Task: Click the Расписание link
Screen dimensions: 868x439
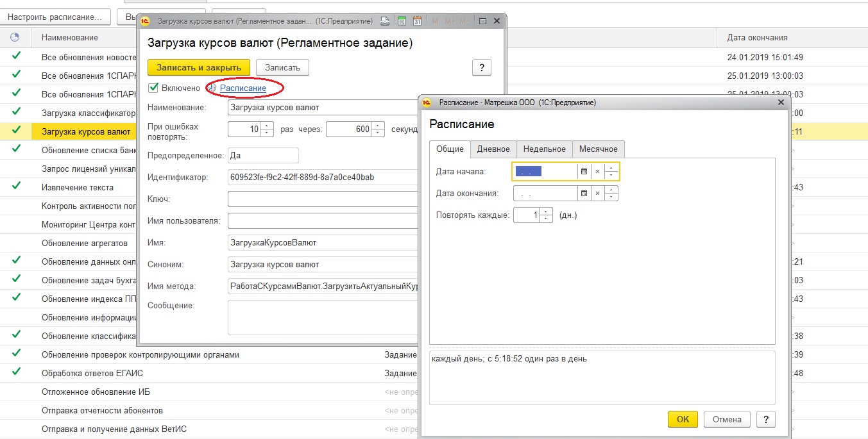Action: pos(243,88)
